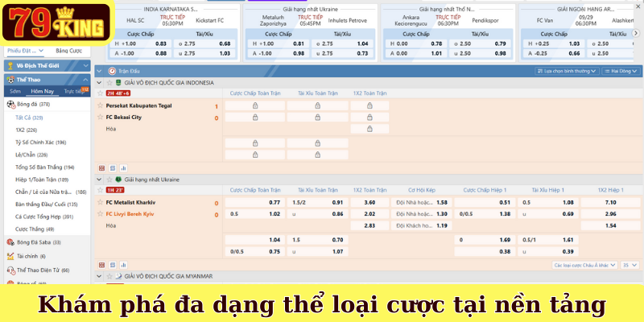
Task: Bet on first-half 1X2 odds 7.10
Action: tap(611, 203)
